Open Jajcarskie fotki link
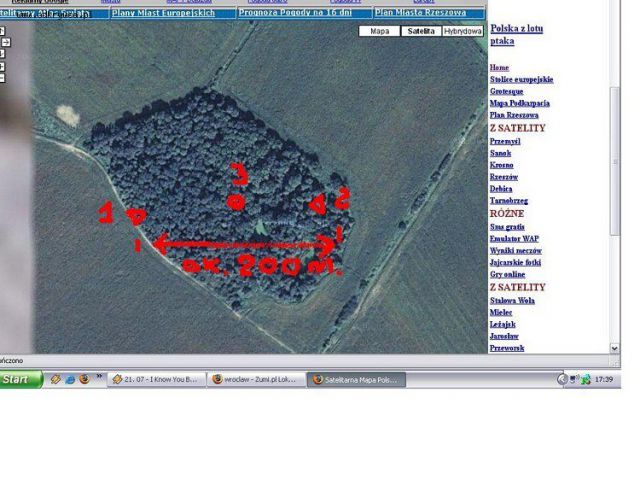Viewport: 640px width, 480px height. click(x=515, y=262)
